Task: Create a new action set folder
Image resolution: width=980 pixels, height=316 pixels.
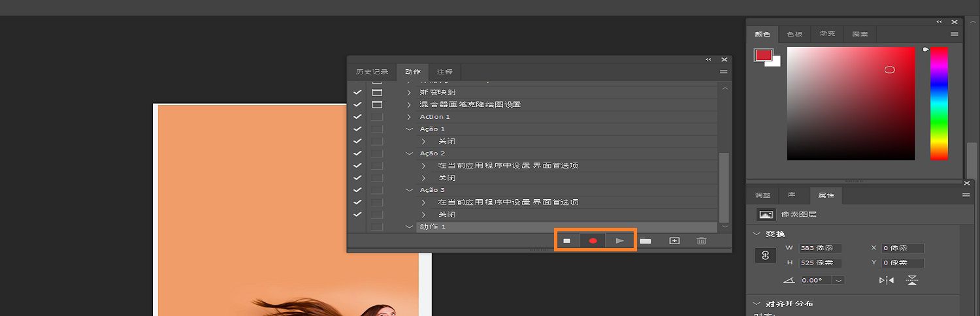Action: (x=645, y=241)
